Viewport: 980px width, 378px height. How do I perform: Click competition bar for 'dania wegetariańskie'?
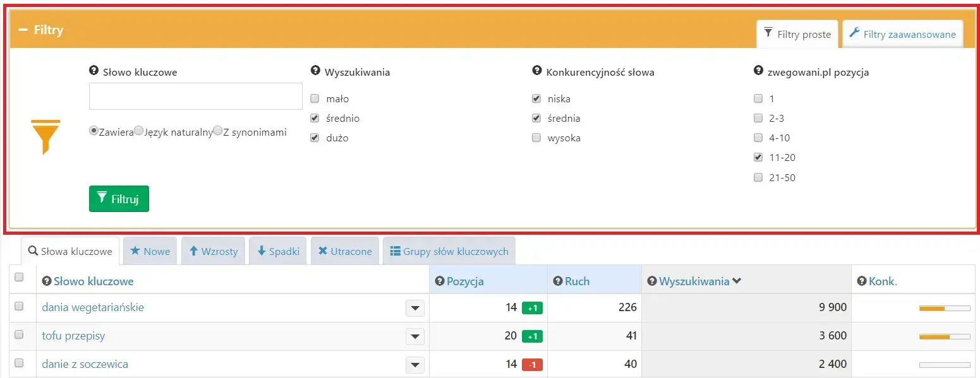tap(944, 308)
